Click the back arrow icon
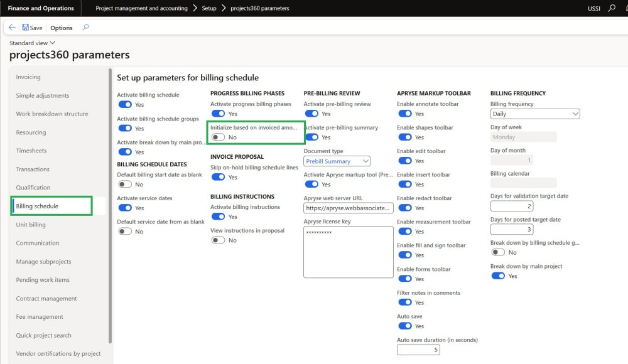Viewport: 628px width, 364px height. click(13, 28)
